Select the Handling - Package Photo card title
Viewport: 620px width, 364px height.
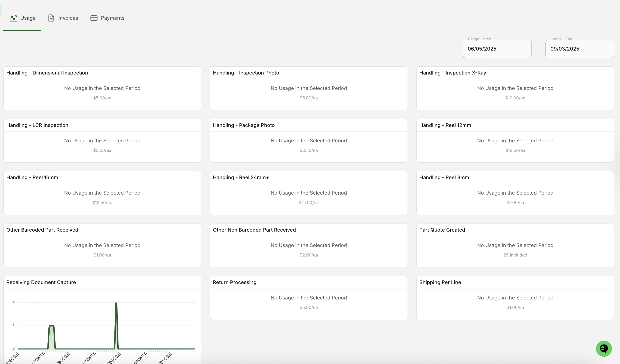click(x=244, y=125)
